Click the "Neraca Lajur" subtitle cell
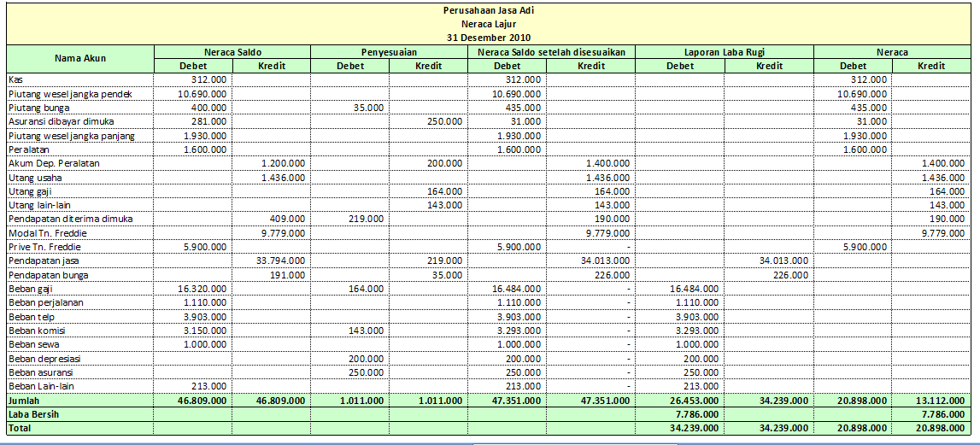 click(489, 25)
